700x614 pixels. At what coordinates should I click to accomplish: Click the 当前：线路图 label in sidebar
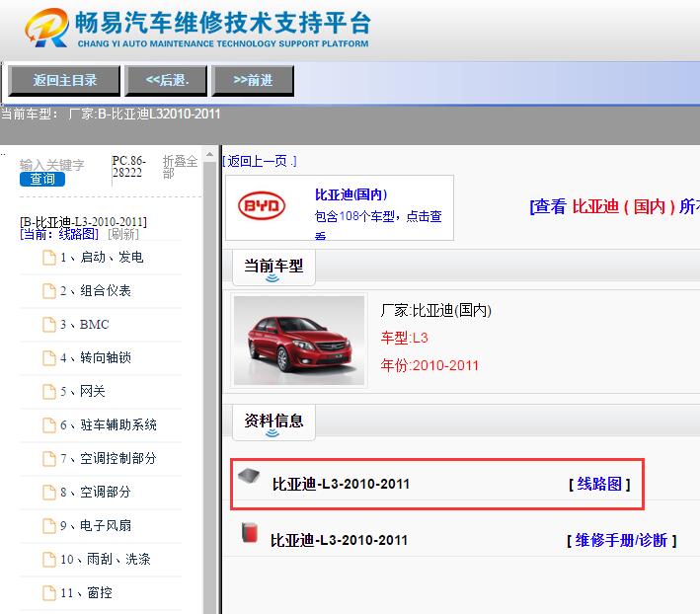(x=59, y=234)
